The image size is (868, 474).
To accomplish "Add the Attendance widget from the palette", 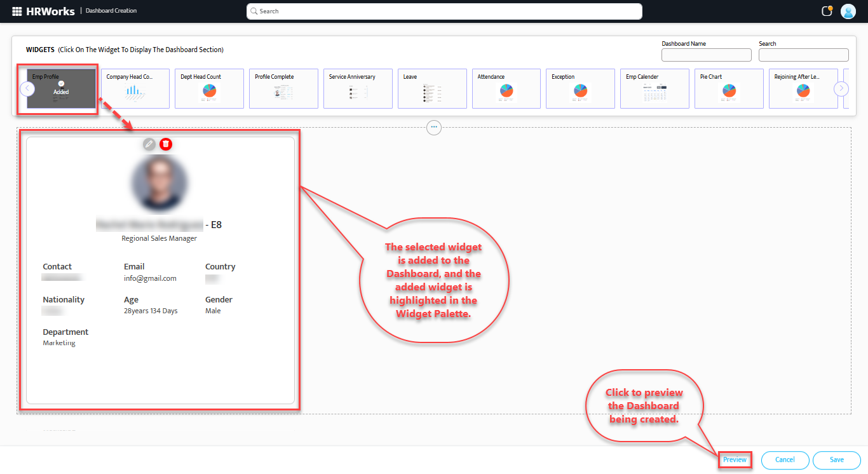I will 506,88.
